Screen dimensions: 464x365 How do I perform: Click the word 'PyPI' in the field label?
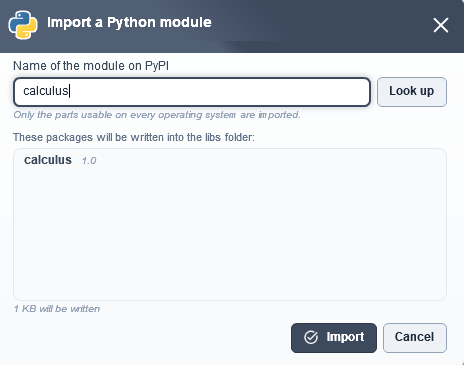point(157,66)
